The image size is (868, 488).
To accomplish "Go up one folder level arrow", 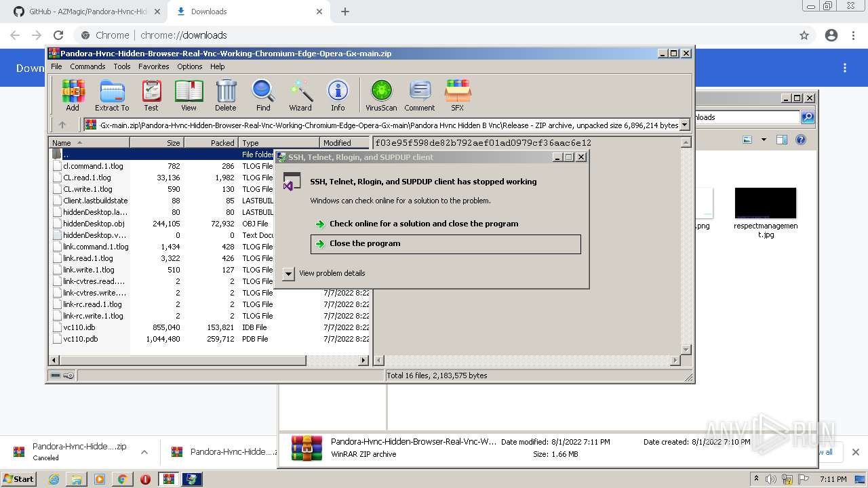I will coord(62,125).
